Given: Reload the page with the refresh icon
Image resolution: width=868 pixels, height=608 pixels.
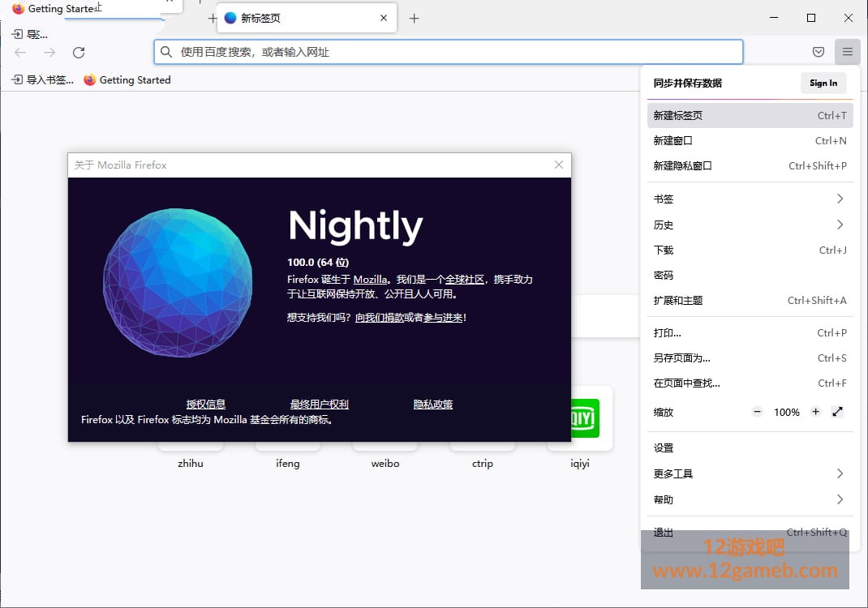Looking at the screenshot, I should pos(79,53).
